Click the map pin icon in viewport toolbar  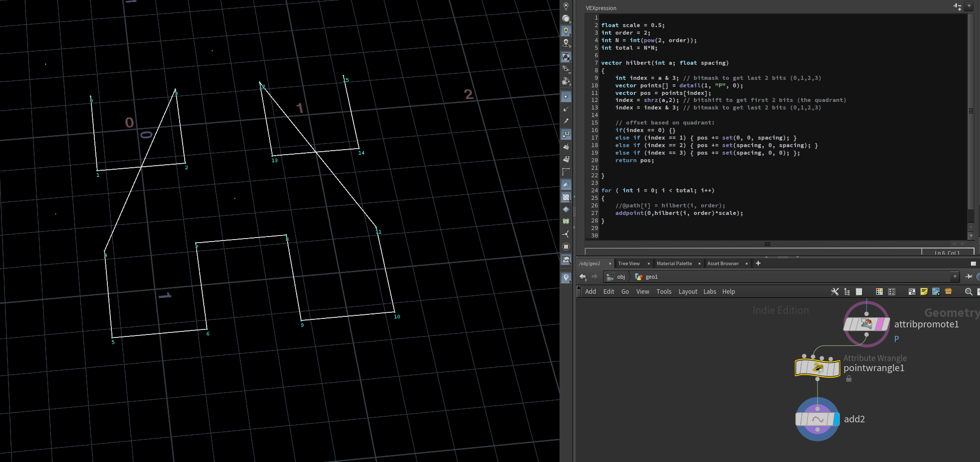click(x=566, y=277)
